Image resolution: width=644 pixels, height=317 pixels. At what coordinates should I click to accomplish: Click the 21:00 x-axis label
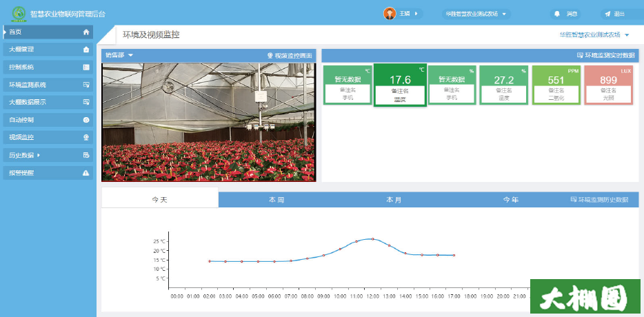(519, 296)
